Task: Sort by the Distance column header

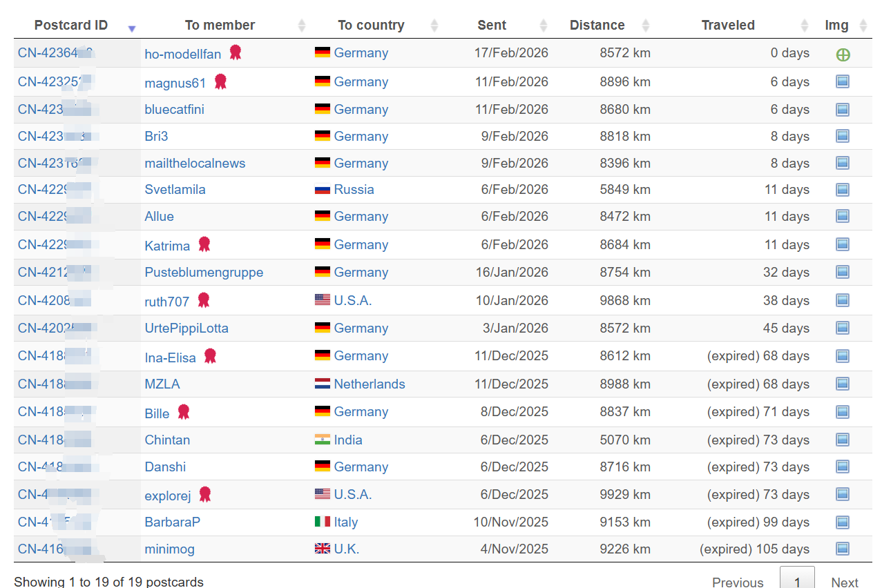Action: [x=597, y=26]
